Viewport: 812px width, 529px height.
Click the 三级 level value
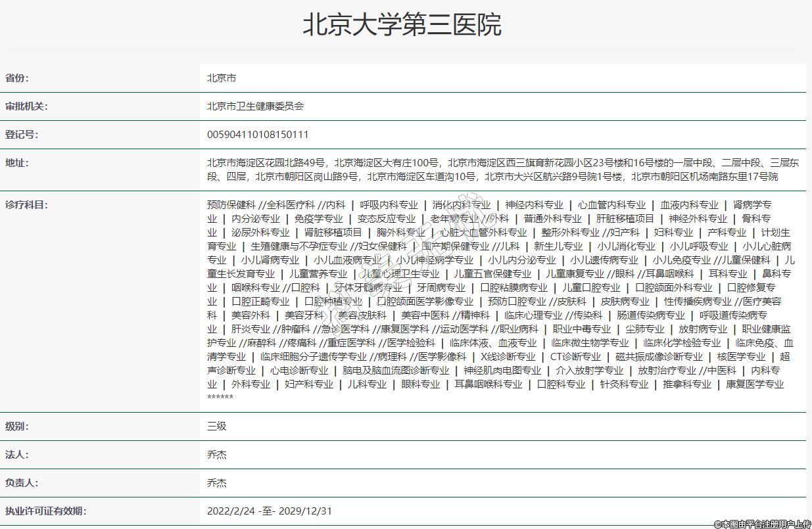217,426
